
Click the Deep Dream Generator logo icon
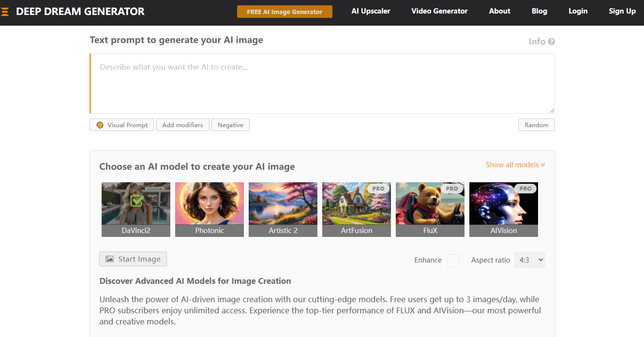5,12
